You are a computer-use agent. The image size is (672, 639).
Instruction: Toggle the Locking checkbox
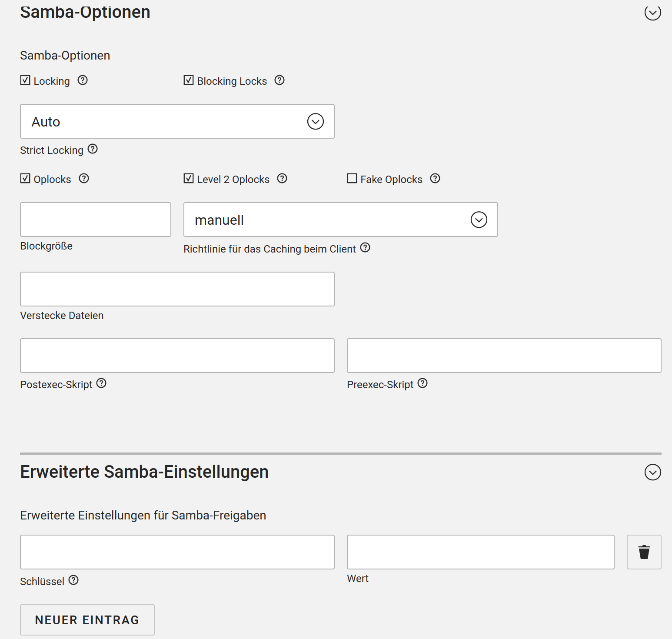(25, 80)
